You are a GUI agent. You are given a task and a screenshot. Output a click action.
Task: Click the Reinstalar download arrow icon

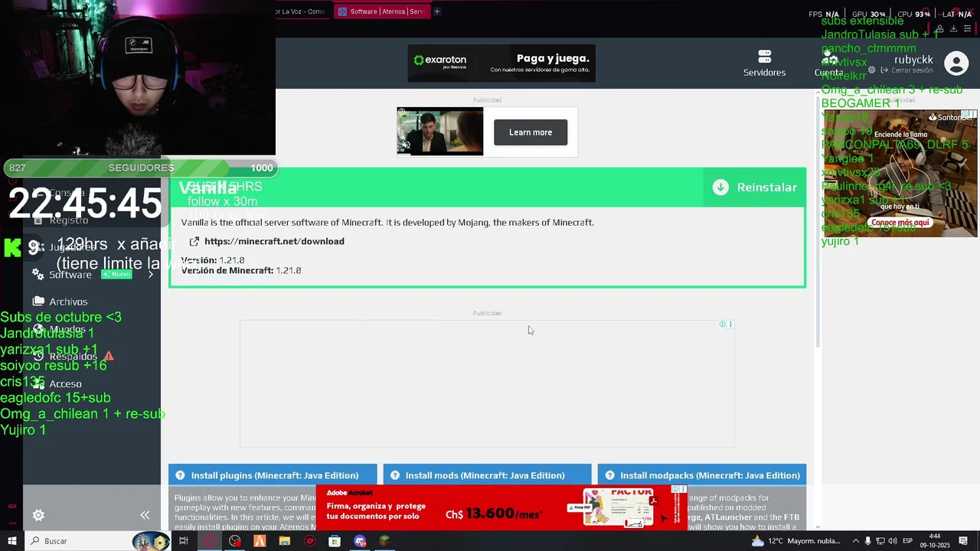click(x=720, y=187)
